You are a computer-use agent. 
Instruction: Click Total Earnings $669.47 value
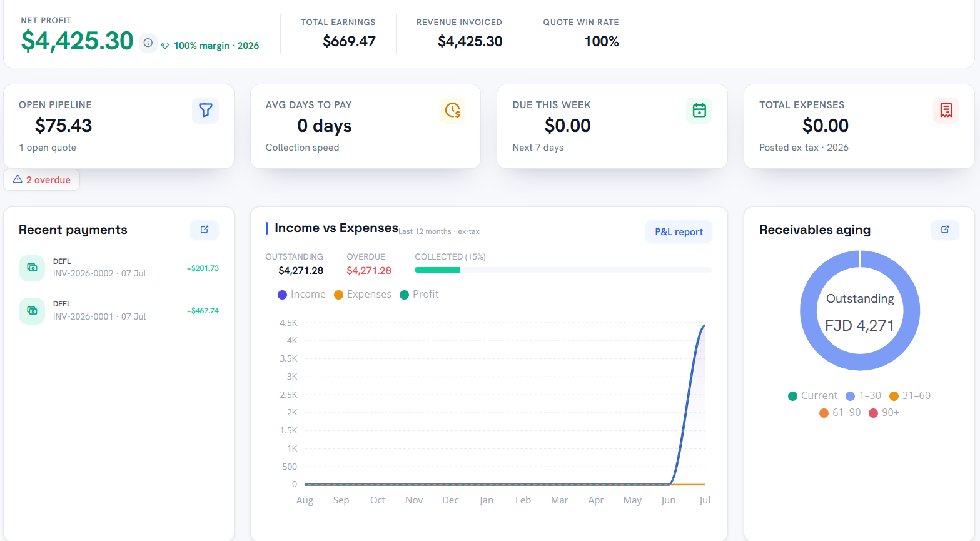(349, 42)
